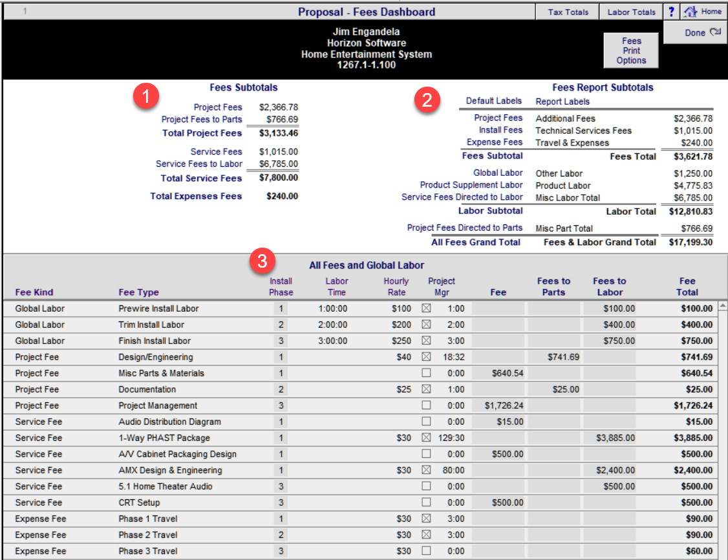728x560 pixels.
Task: Select the 'Project Management' fee type
Action: pyautogui.click(x=158, y=405)
